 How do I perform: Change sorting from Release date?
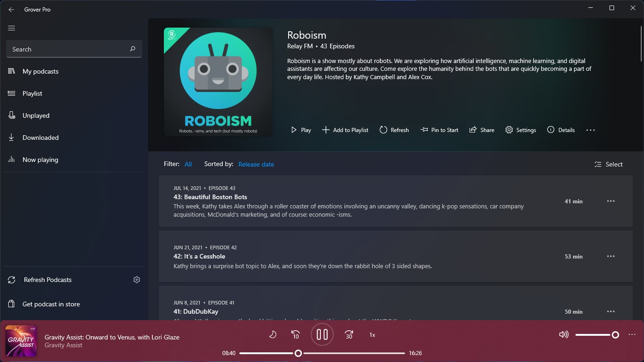pyautogui.click(x=256, y=164)
